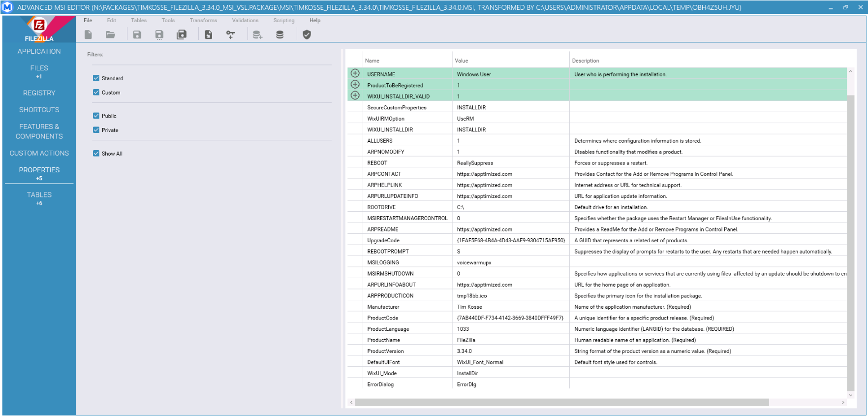The width and height of the screenshot is (868, 417).
Task: Open the Validations menu
Action: pos(245,20)
